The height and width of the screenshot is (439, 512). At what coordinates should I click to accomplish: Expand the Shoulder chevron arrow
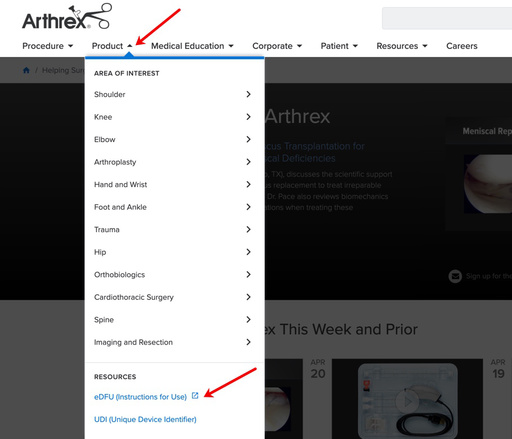[248, 94]
